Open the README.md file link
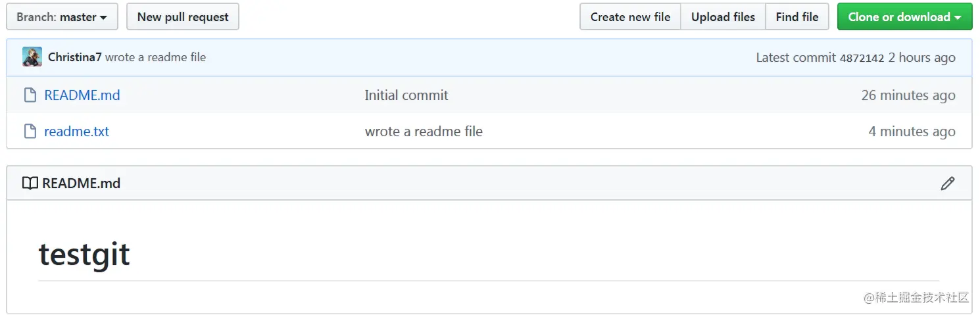 pos(82,95)
